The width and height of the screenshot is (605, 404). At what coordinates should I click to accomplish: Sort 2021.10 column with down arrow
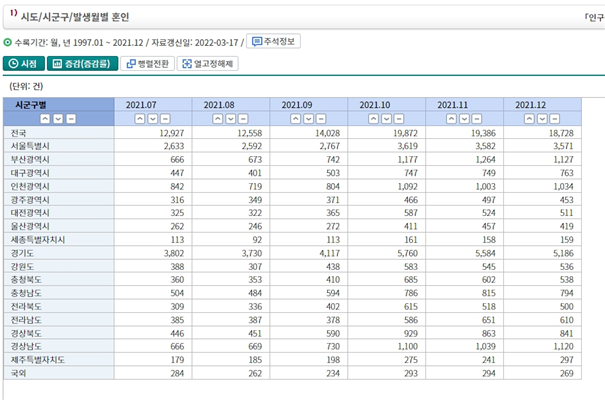pyautogui.click(x=386, y=119)
